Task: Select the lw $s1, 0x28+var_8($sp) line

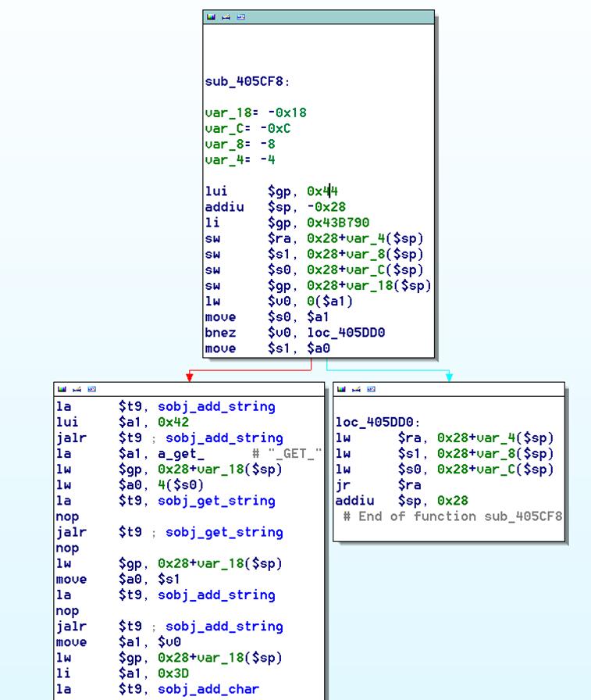Action: pos(445,454)
